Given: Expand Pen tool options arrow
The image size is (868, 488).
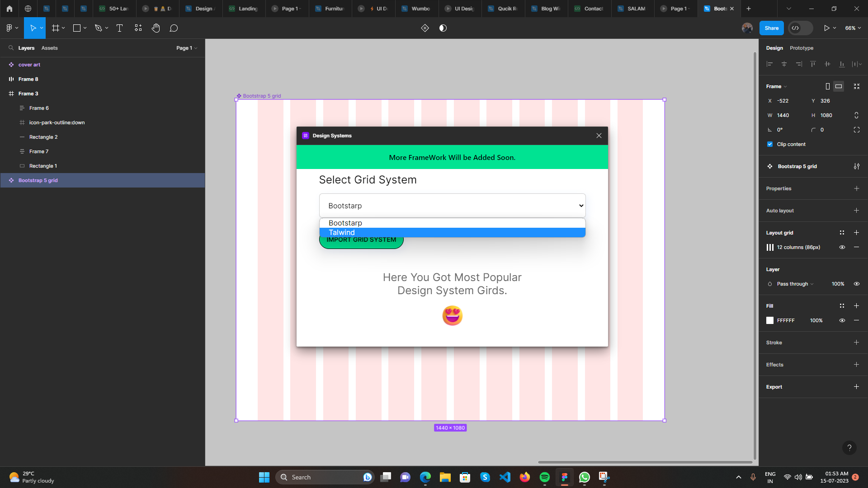Looking at the screenshot, I should pyautogui.click(x=107, y=28).
